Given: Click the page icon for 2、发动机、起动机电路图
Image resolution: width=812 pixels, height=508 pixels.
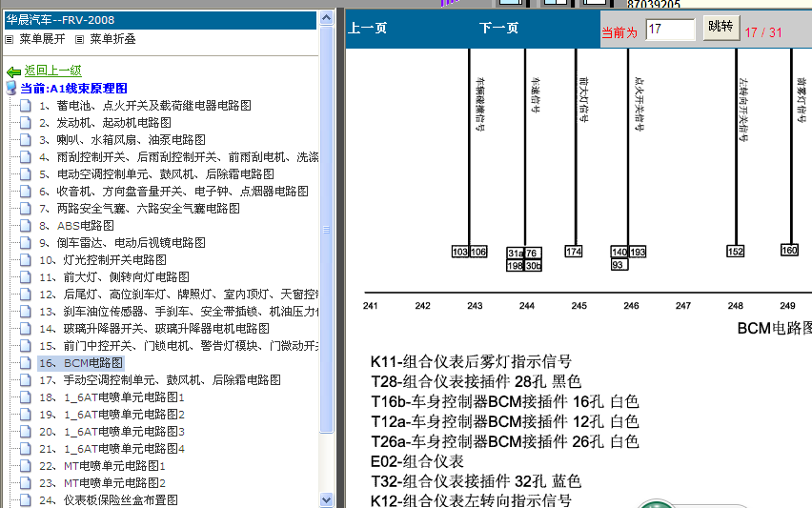Looking at the screenshot, I should [x=26, y=123].
